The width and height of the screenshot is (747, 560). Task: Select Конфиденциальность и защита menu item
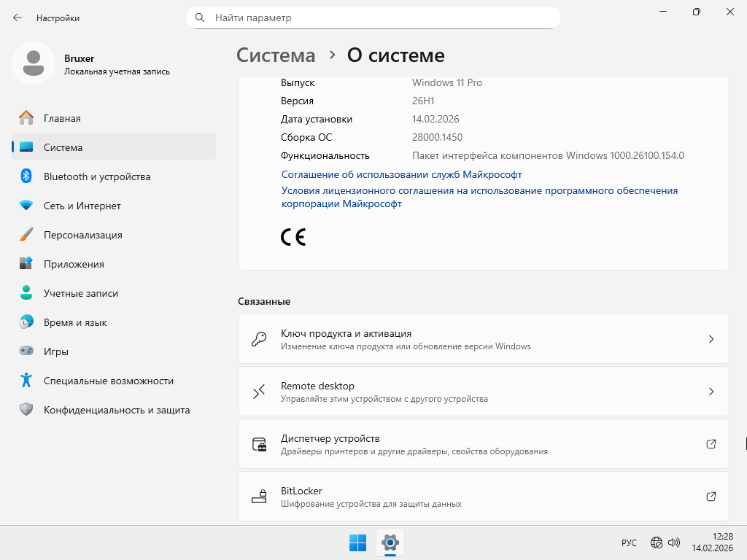[116, 410]
